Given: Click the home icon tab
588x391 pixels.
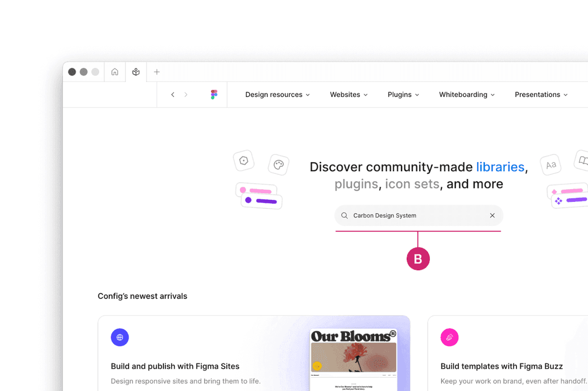Looking at the screenshot, I should (115, 72).
